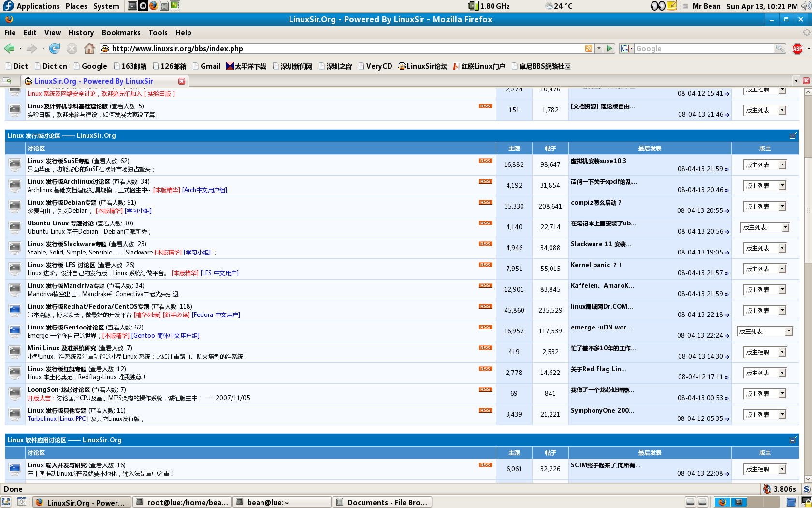Open the Applications menu in top panel
Viewport: 812px width, 508px height.
pyautogui.click(x=32, y=6)
